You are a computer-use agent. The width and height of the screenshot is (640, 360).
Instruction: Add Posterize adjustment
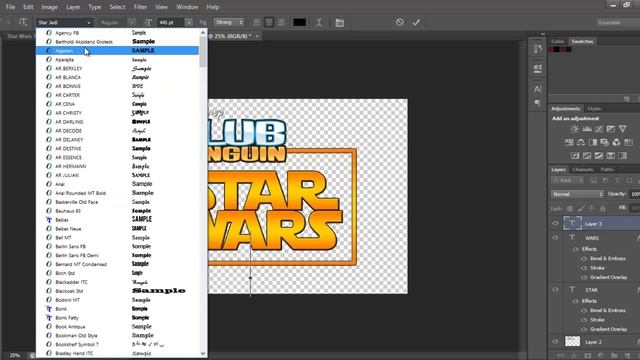coord(587,156)
